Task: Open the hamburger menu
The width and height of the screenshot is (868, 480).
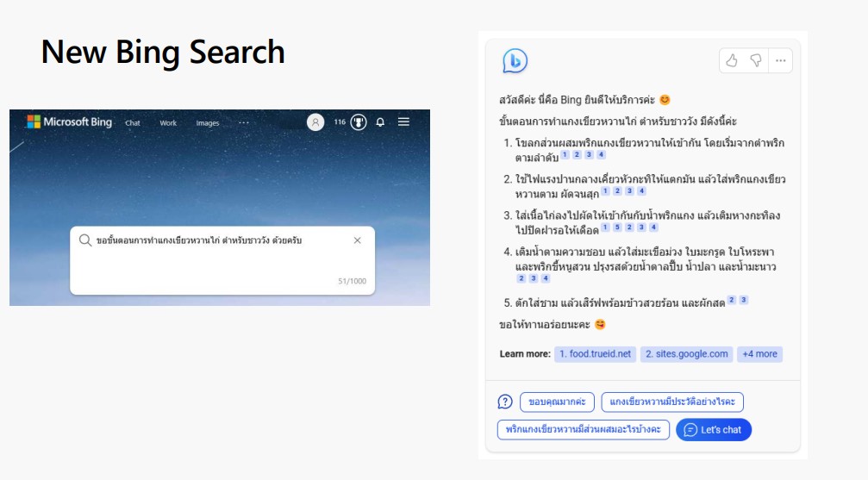Action: [403, 122]
